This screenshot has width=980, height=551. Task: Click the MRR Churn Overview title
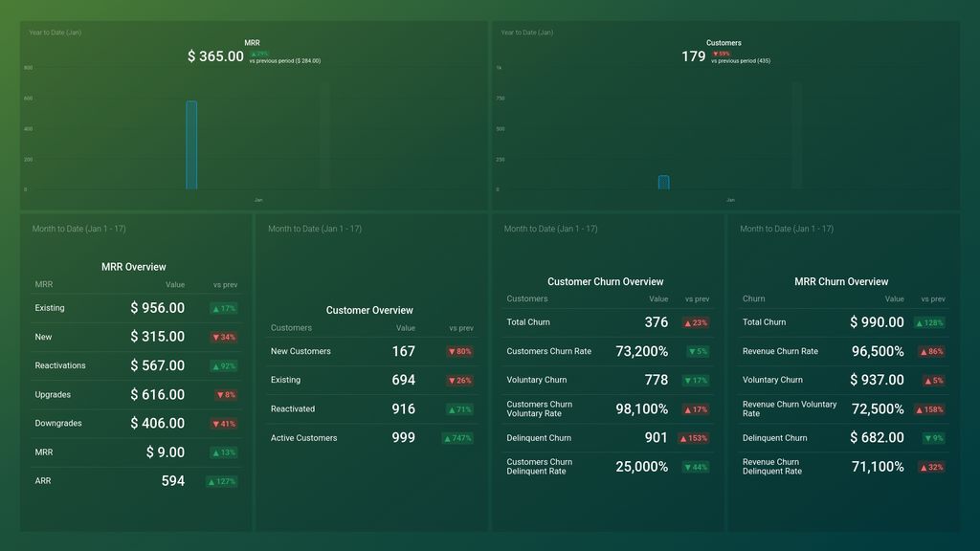click(841, 282)
